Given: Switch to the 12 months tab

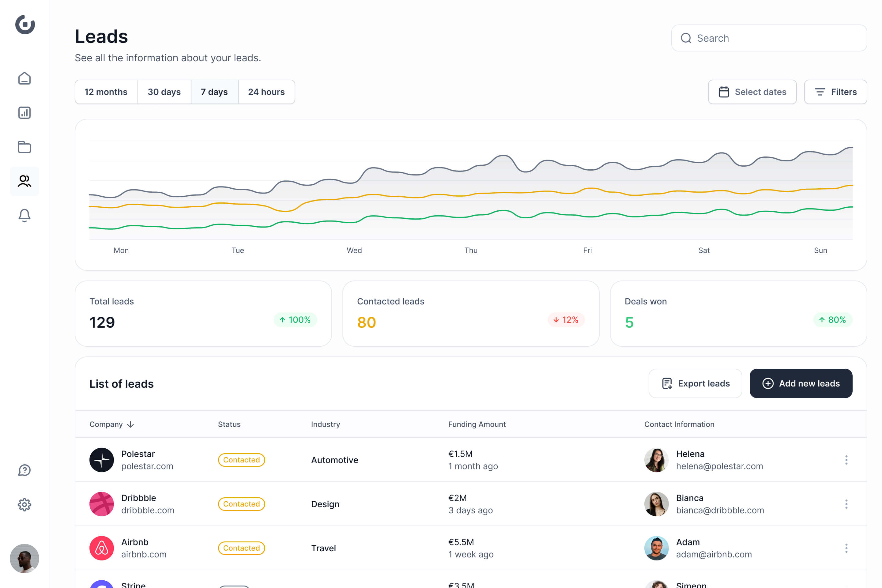Looking at the screenshot, I should coord(106,92).
